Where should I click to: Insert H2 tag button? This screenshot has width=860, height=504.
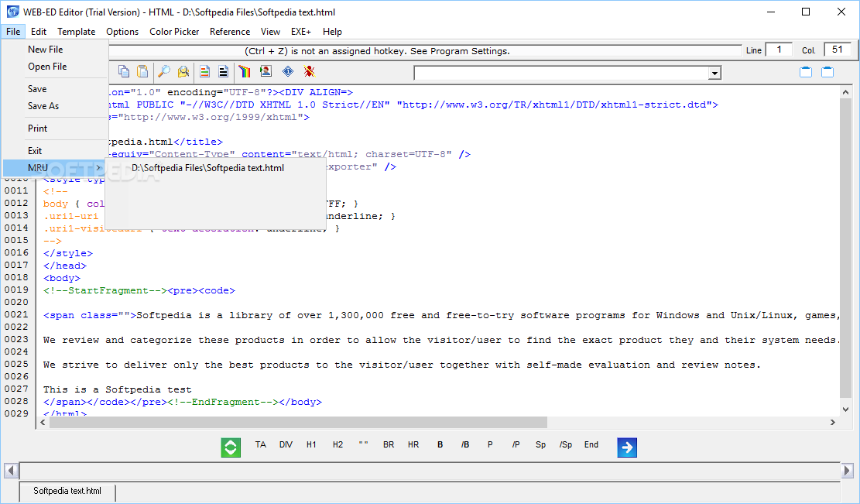coord(337,444)
